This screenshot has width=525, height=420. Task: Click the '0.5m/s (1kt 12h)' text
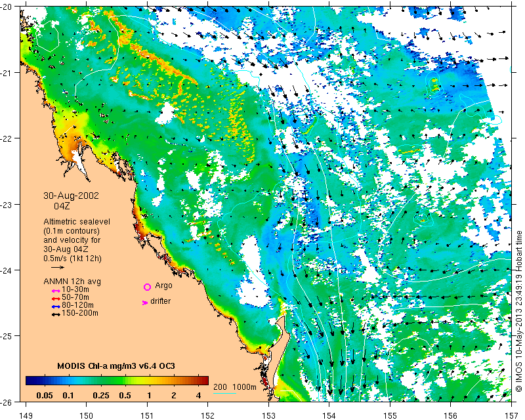coord(72,259)
